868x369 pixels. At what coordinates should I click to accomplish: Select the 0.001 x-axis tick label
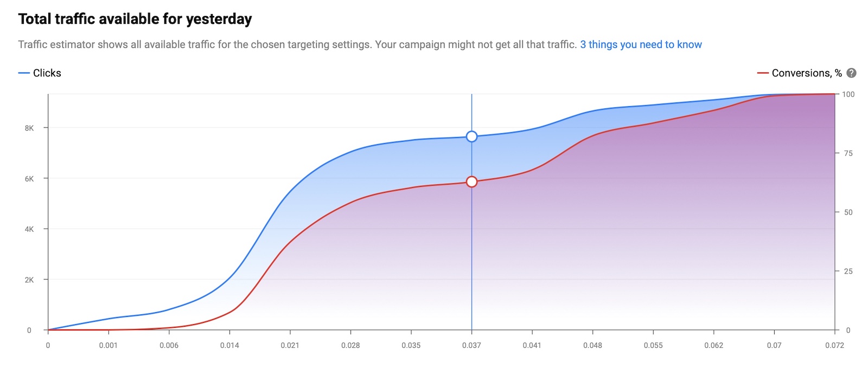[x=108, y=345]
